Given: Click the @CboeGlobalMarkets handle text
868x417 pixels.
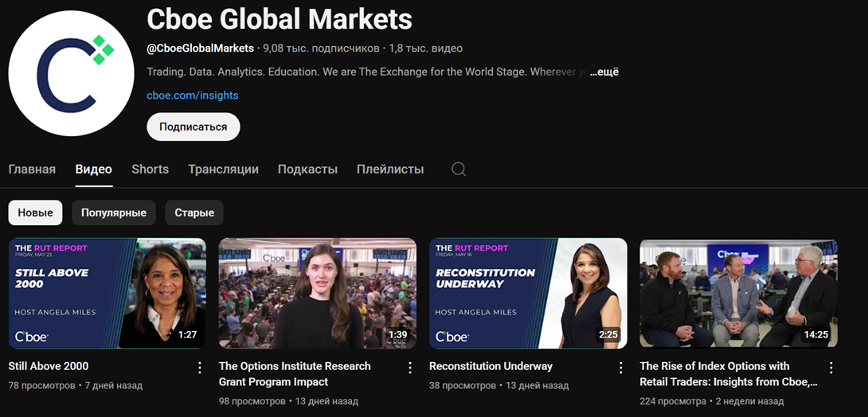Looking at the screenshot, I should (x=201, y=48).
